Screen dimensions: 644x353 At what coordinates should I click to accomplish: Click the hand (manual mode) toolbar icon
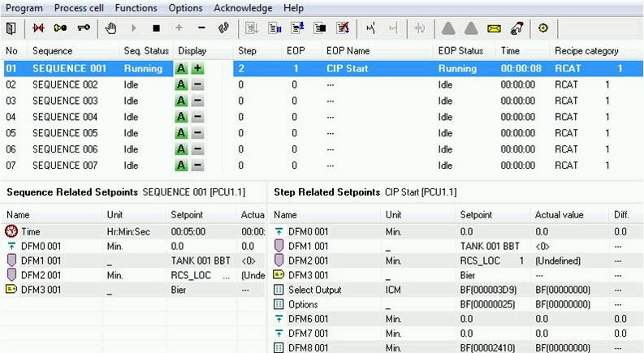(x=113, y=28)
